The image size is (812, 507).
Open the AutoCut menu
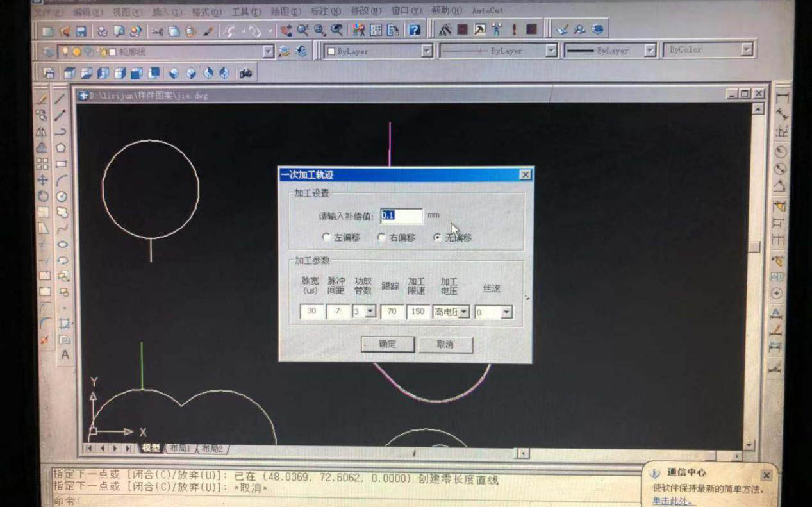click(x=487, y=11)
